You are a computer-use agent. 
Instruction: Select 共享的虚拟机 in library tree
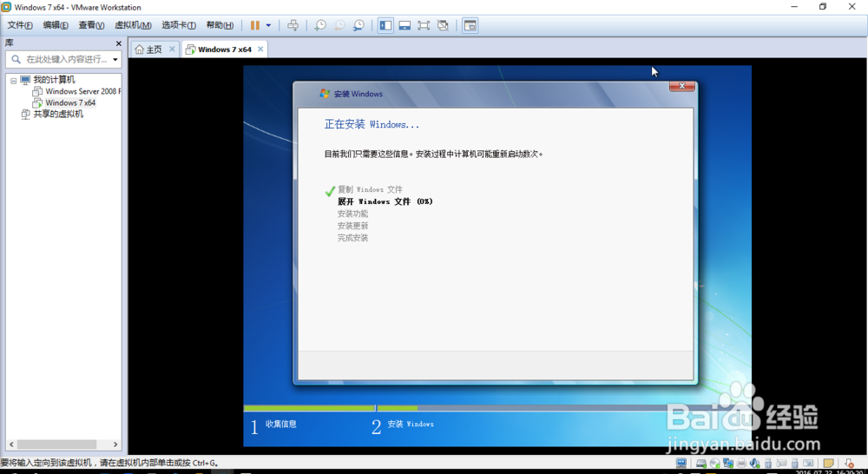pyautogui.click(x=58, y=114)
